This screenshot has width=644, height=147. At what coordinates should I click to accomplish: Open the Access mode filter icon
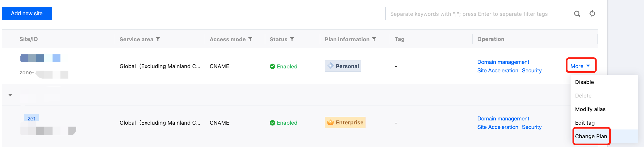tap(250, 39)
